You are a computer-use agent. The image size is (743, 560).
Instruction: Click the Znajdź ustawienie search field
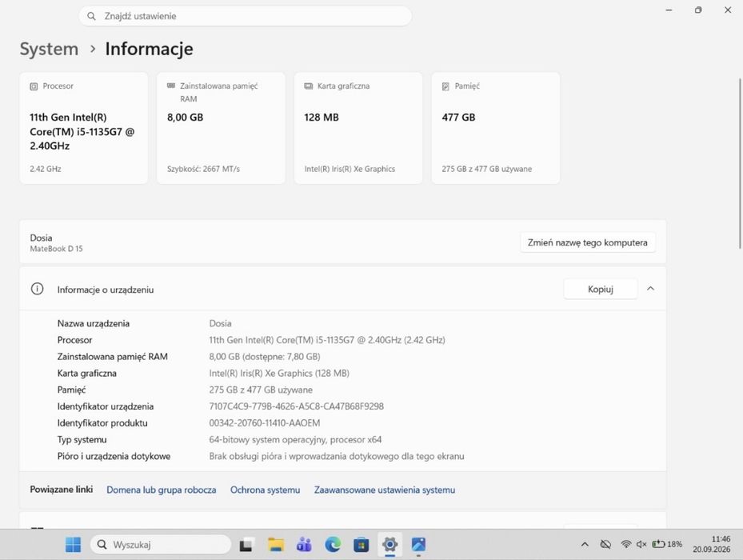pyautogui.click(x=245, y=16)
